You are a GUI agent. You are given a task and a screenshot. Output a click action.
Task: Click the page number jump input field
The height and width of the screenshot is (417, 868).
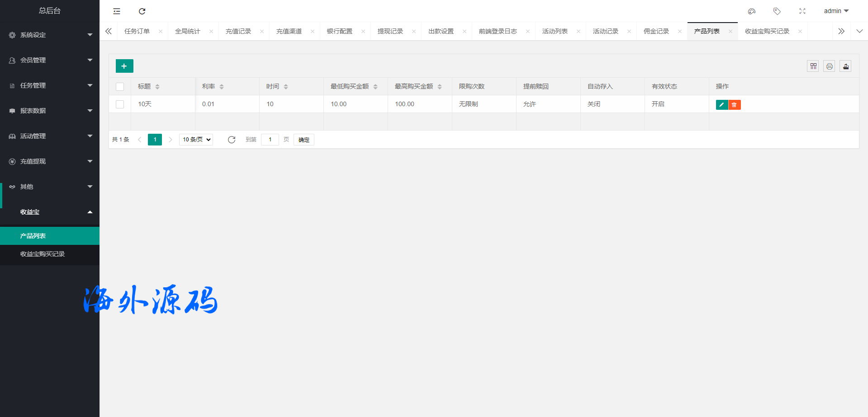click(270, 140)
